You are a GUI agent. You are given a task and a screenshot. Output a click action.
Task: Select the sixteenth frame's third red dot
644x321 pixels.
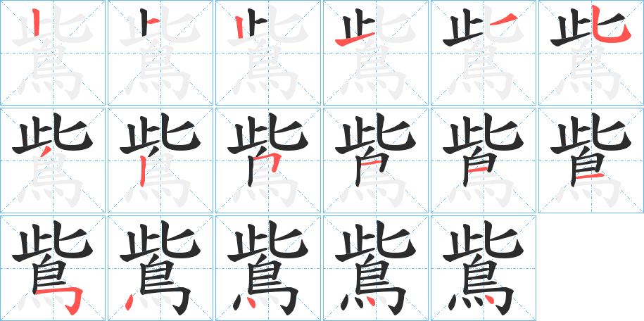tap(370, 301)
